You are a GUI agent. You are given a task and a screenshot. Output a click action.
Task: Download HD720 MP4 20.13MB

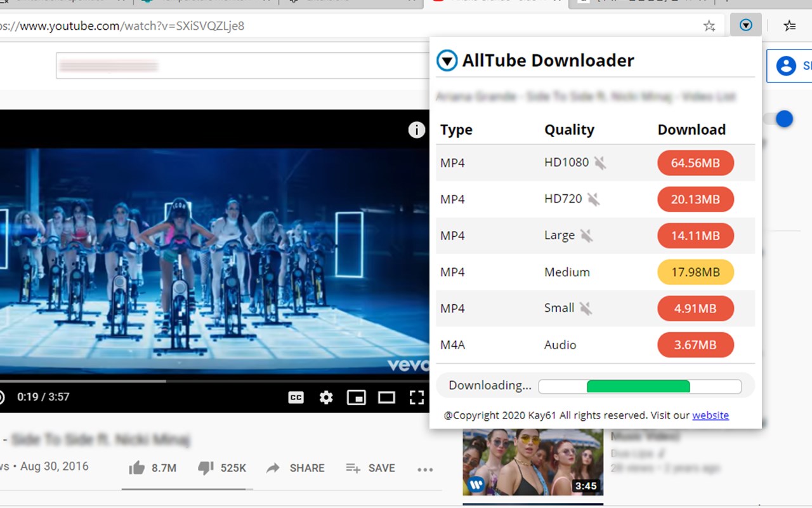[695, 199]
